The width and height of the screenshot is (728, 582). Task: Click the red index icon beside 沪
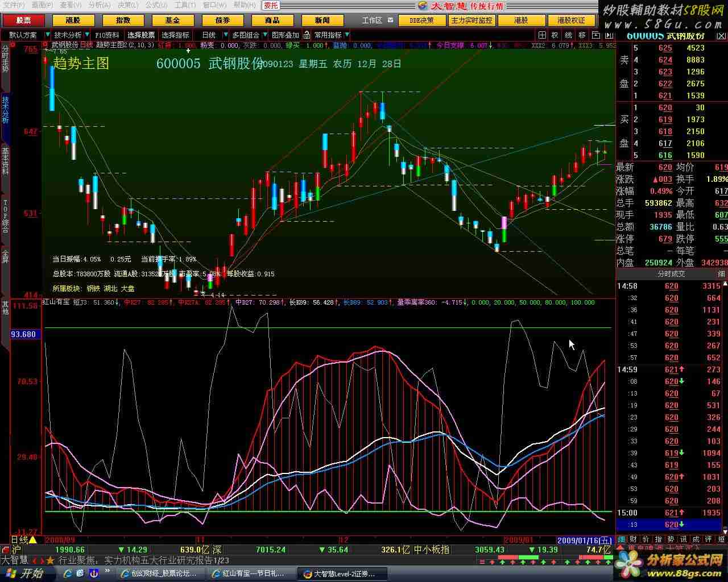5,550
